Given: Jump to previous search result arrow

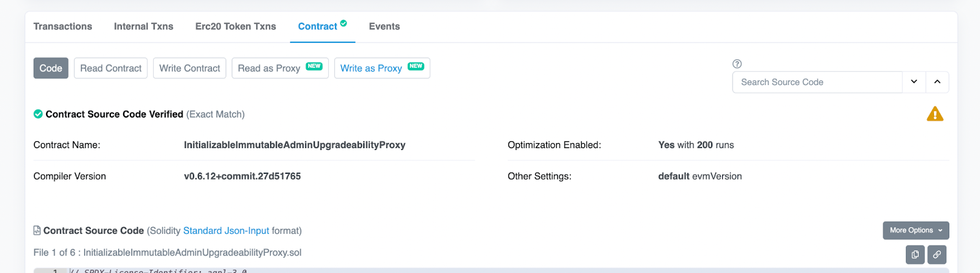Looking at the screenshot, I should click(937, 82).
